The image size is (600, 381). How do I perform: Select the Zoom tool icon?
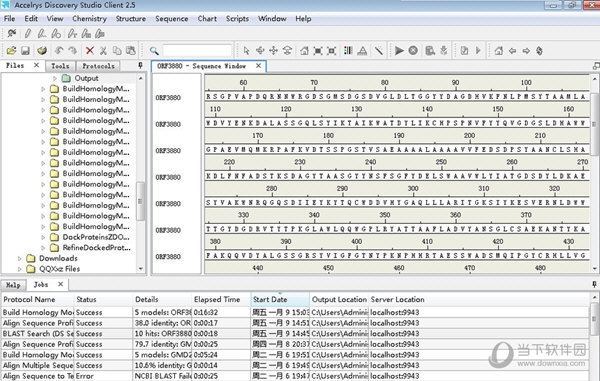coord(287,50)
